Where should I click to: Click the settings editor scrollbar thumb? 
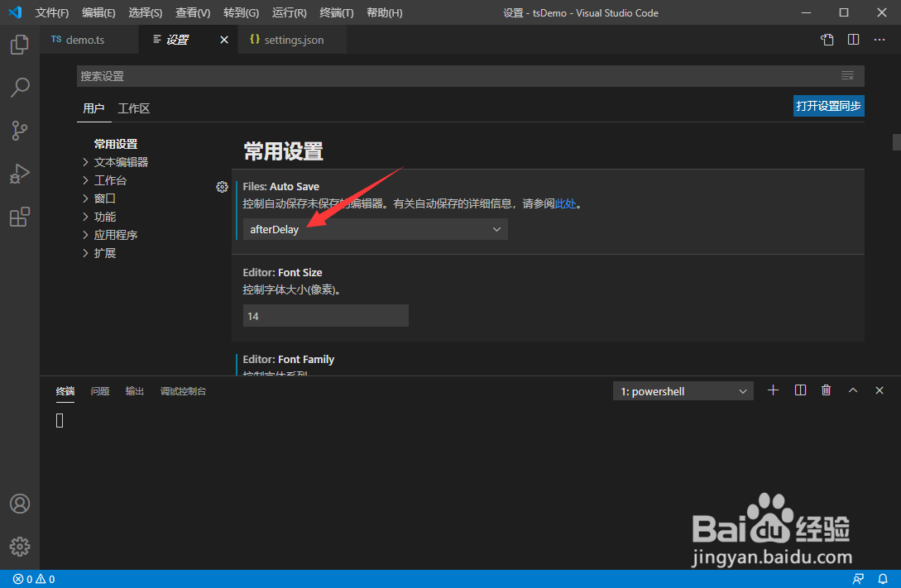(896, 142)
